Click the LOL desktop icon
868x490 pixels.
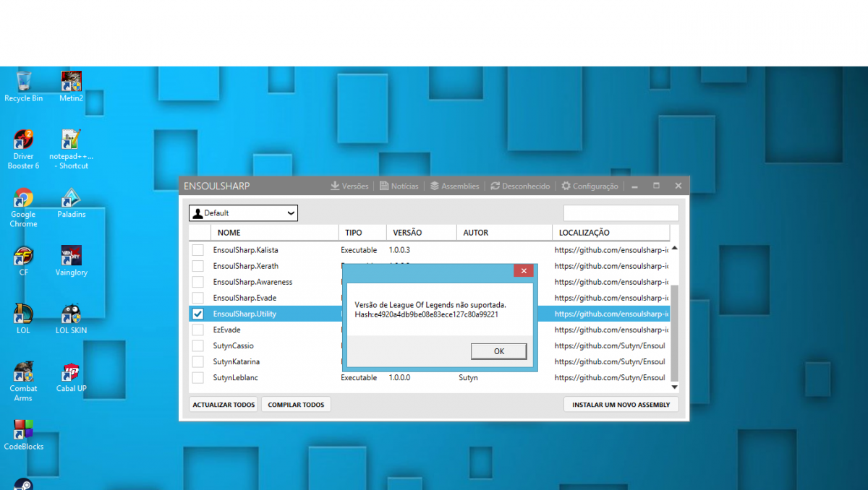[x=23, y=319]
